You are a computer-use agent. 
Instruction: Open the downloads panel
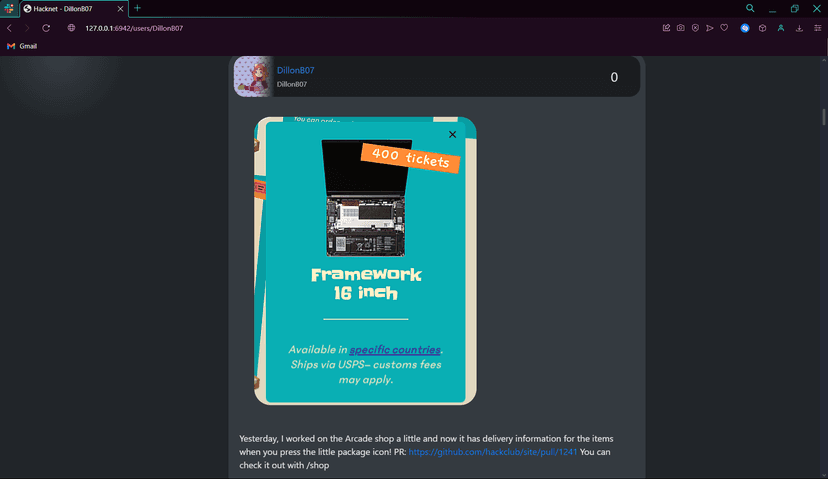point(799,28)
